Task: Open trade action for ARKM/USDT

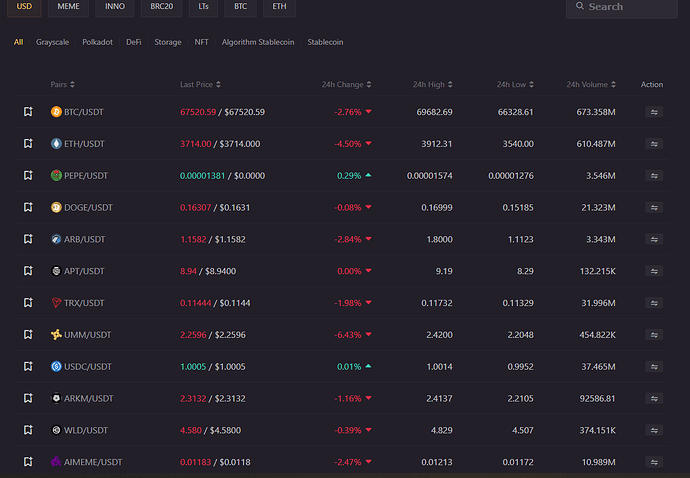Action: pyautogui.click(x=654, y=398)
